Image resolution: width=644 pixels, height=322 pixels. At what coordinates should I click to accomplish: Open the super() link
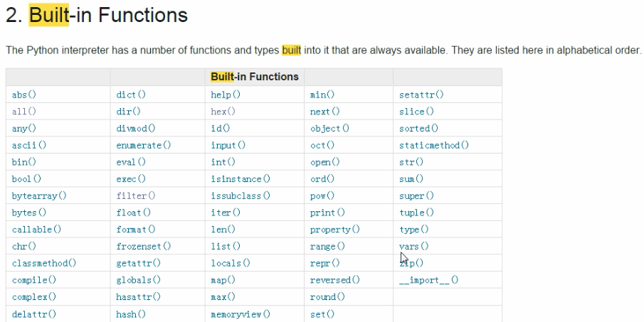pyautogui.click(x=416, y=195)
